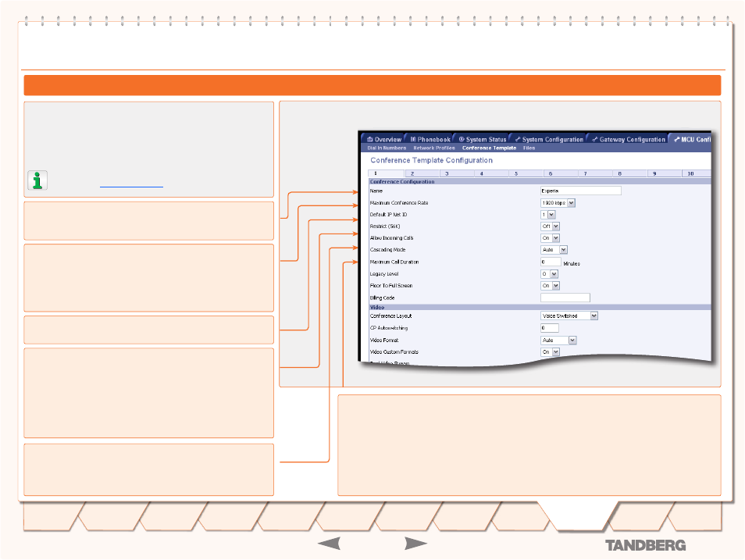This screenshot has width=745, height=560.
Task: Open the Floor To Full Screen dropdown
Action: coord(551,286)
